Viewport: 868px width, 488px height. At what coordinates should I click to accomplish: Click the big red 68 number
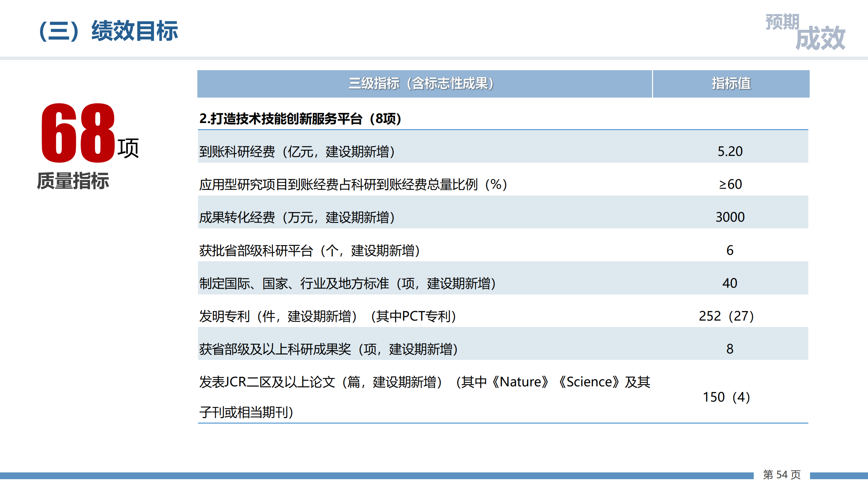[x=78, y=133]
